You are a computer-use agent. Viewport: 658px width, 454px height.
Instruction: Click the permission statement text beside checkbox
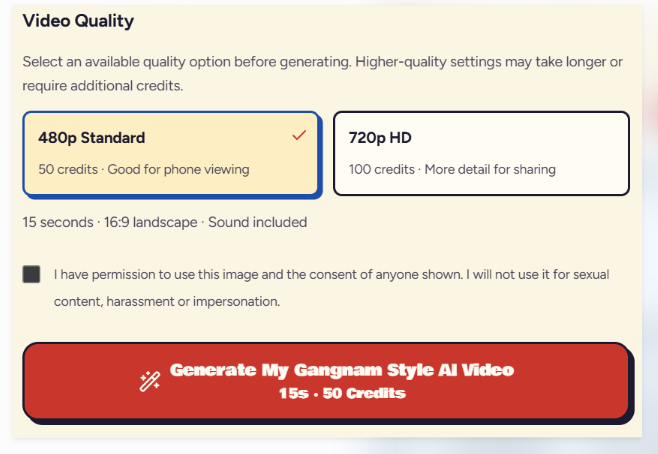332,288
